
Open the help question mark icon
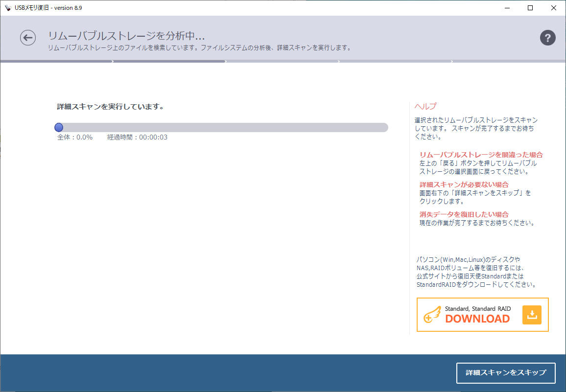547,38
